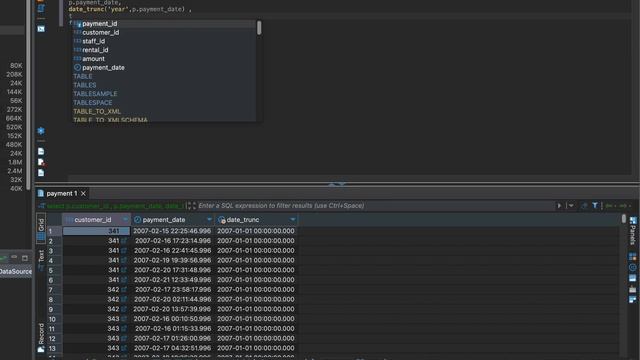Image resolution: width=640 pixels, height=360 pixels.
Task: Click the customer_id column header
Action: click(x=96, y=220)
